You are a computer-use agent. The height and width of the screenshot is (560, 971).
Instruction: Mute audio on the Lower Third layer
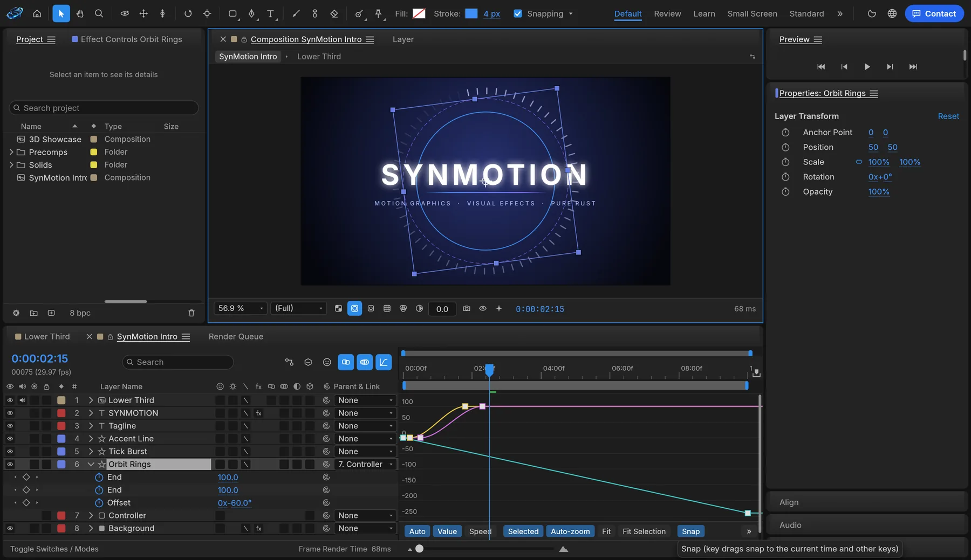(x=22, y=400)
